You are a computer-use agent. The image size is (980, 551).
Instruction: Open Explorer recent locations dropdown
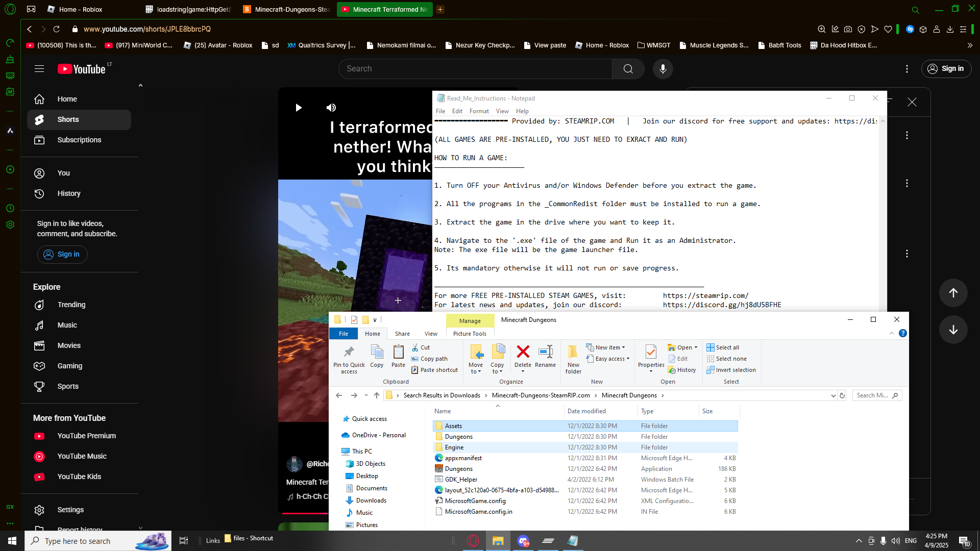coord(366,395)
